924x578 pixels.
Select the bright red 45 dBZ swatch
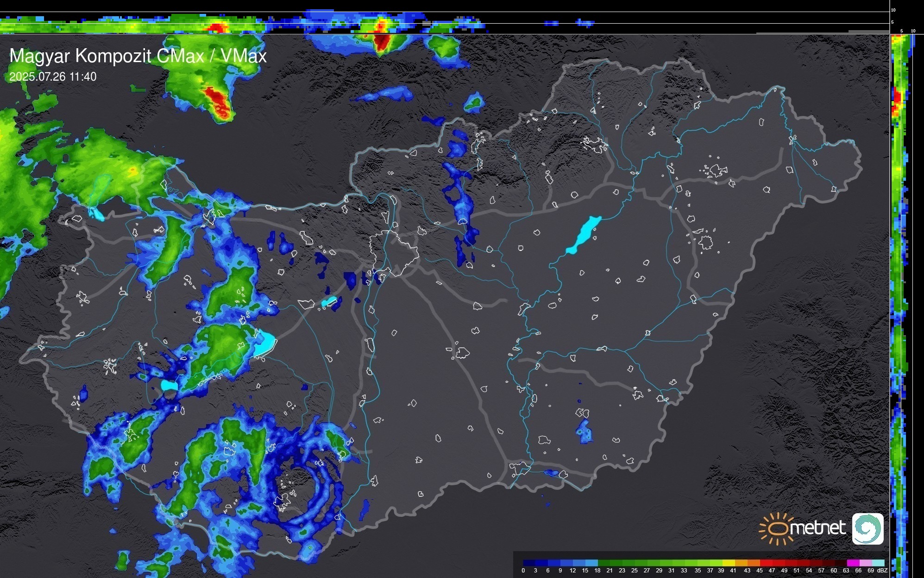[x=767, y=563]
